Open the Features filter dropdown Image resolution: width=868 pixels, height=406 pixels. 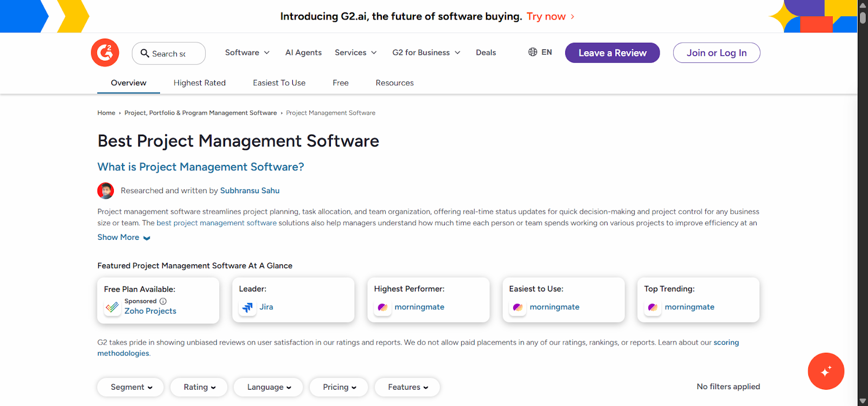click(407, 387)
